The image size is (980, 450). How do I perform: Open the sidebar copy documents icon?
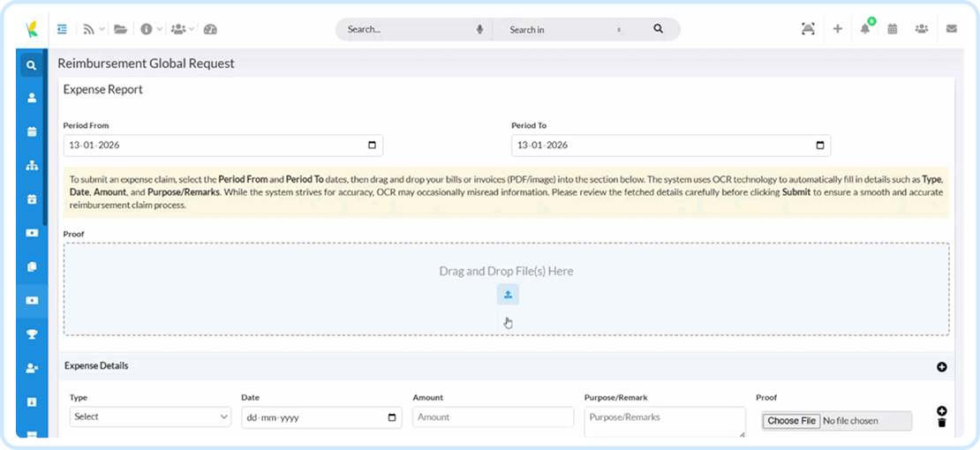coord(32,266)
